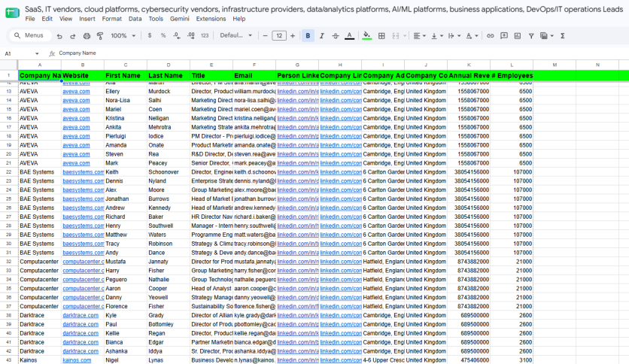Select cell with last name Southwell
The height and width of the screenshot is (364, 629).
coord(169,226)
